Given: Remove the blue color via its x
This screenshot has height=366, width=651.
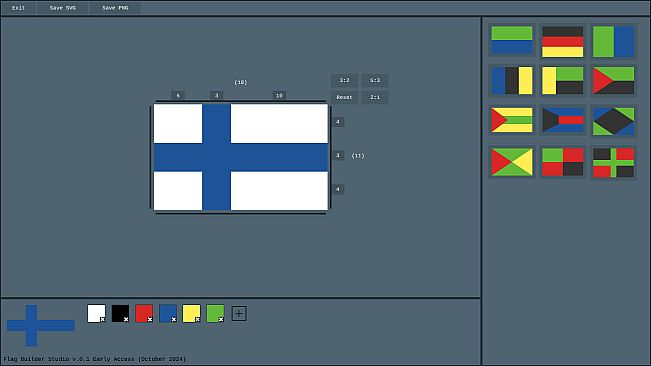Looking at the screenshot, I should tap(174, 320).
